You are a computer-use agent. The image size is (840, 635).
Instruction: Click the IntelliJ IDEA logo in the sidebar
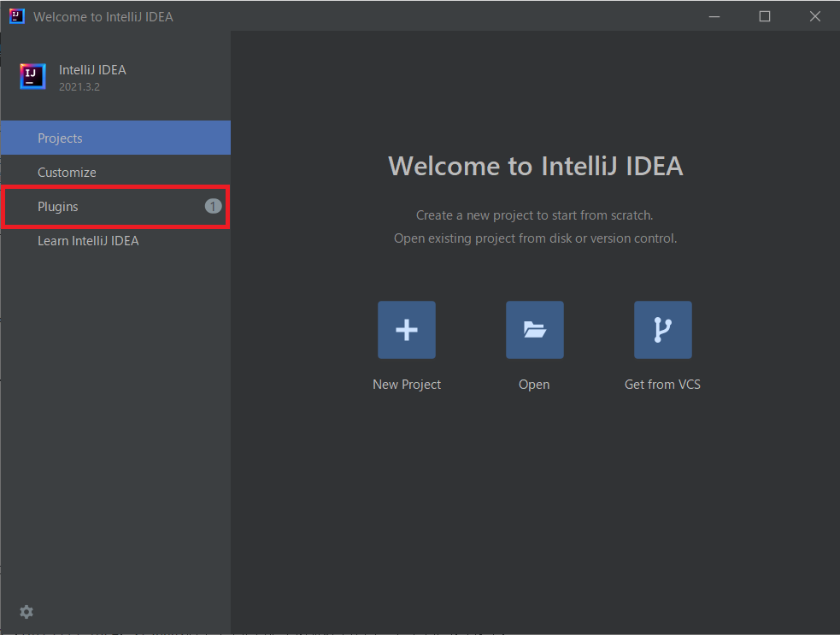(32, 76)
